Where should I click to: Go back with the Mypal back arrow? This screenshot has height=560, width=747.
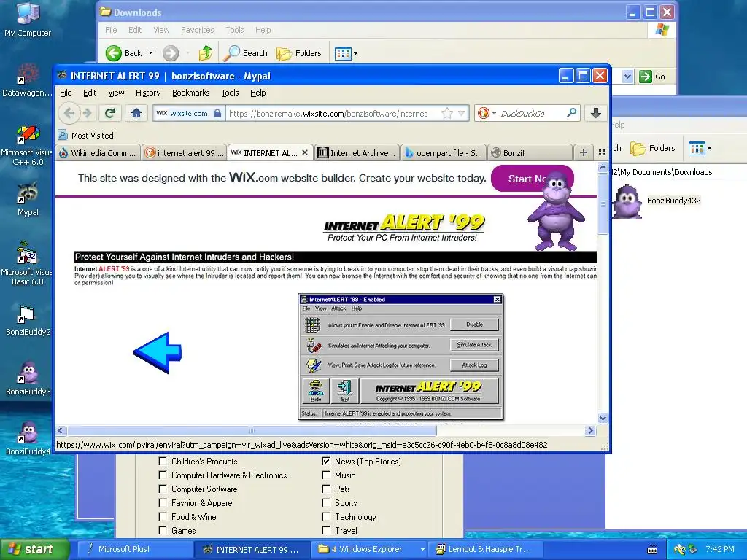[69, 113]
